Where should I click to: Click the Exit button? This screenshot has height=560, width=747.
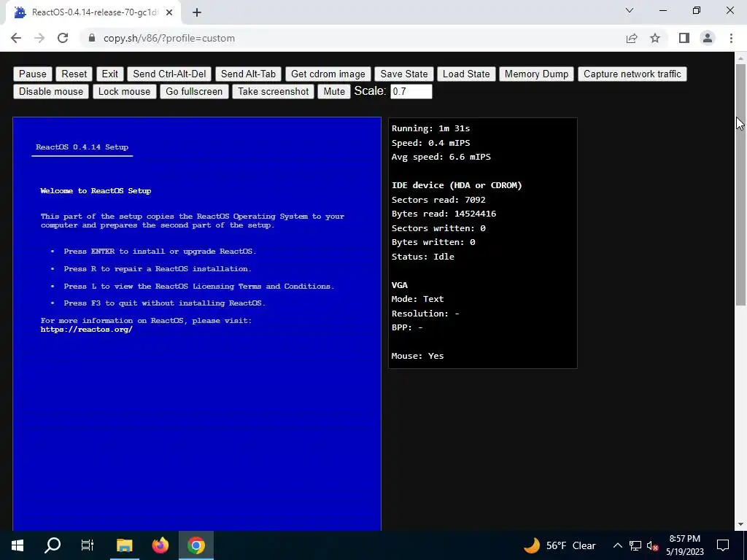[109, 74]
